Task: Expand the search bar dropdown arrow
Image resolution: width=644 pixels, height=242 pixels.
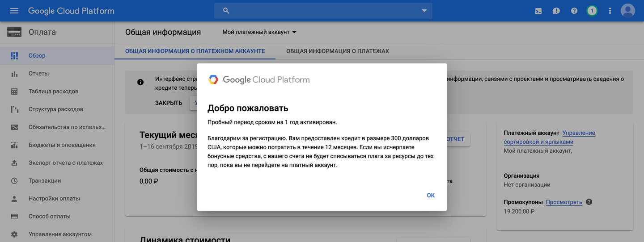Action: 424,11
